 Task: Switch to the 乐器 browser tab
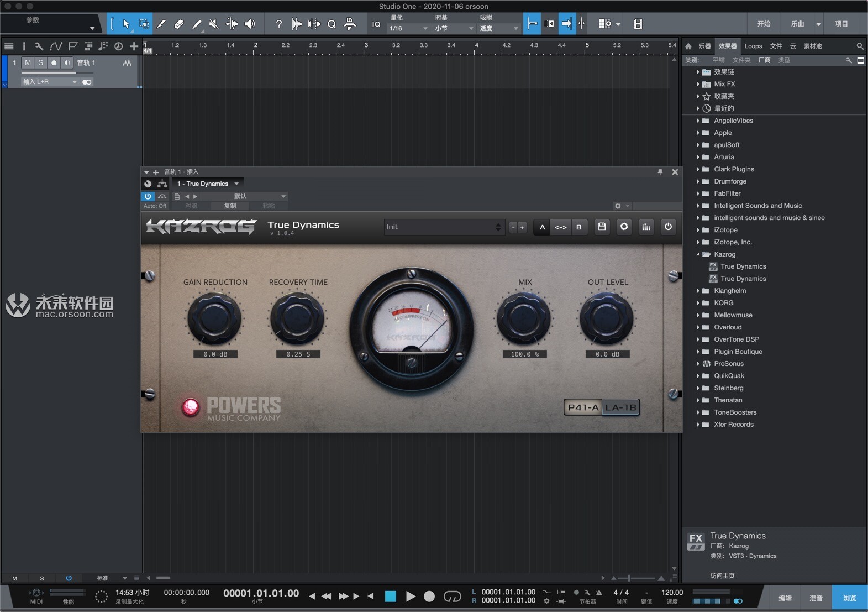point(704,46)
